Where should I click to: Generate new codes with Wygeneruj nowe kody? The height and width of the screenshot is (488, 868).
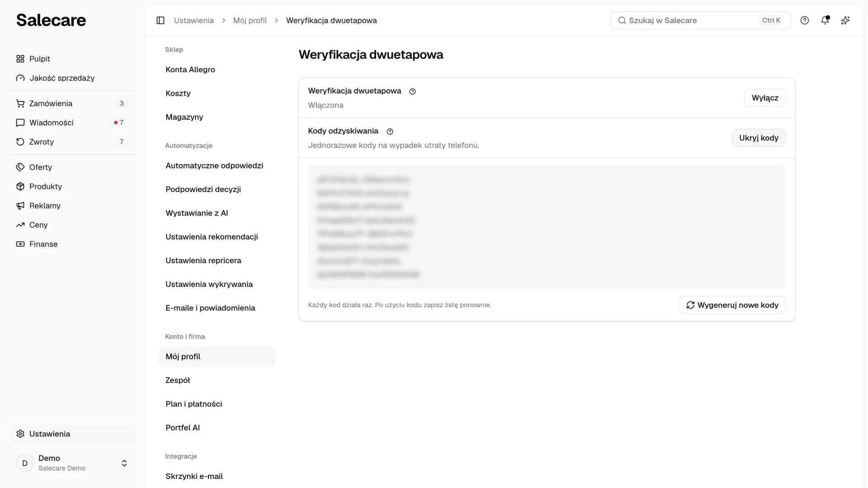732,305
